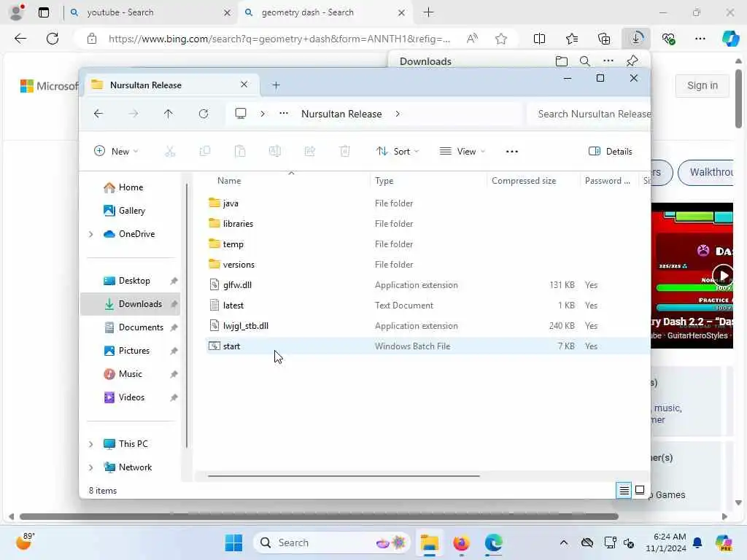Open Firefox from the taskbar

(x=461, y=542)
